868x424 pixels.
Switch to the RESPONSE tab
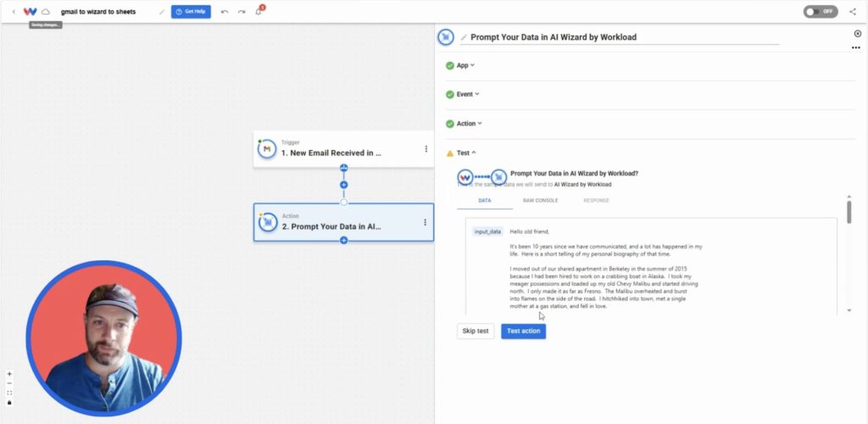click(x=596, y=200)
